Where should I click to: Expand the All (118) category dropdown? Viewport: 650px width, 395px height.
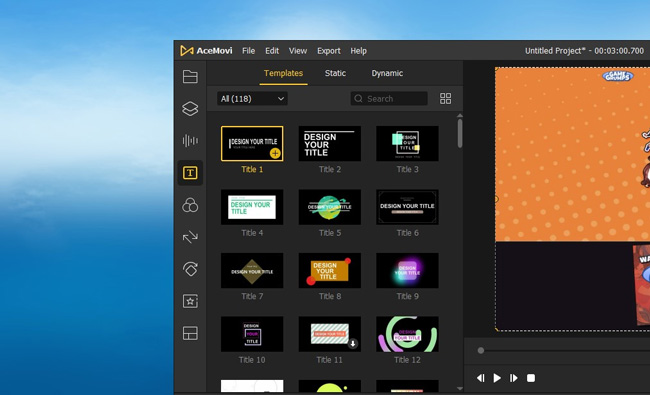click(252, 99)
